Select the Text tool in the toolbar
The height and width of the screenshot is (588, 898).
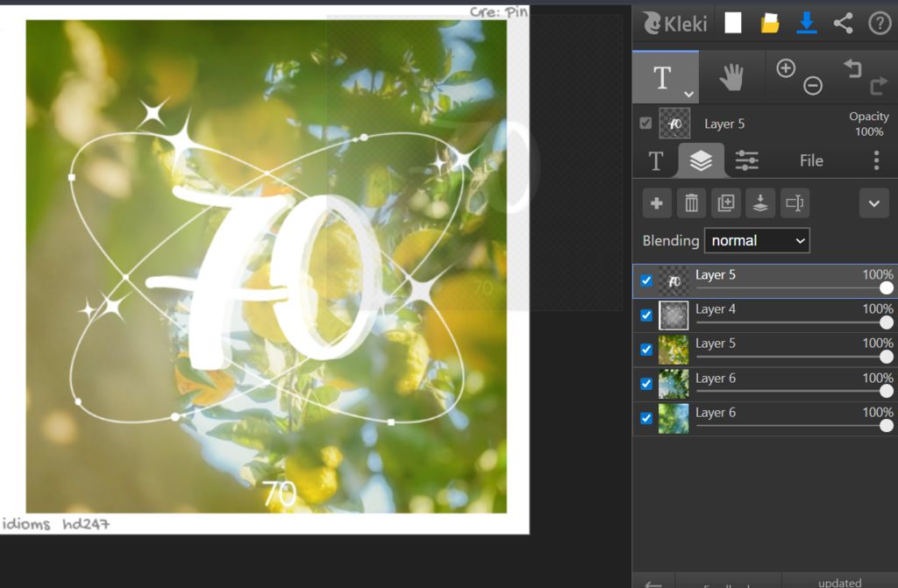click(663, 79)
